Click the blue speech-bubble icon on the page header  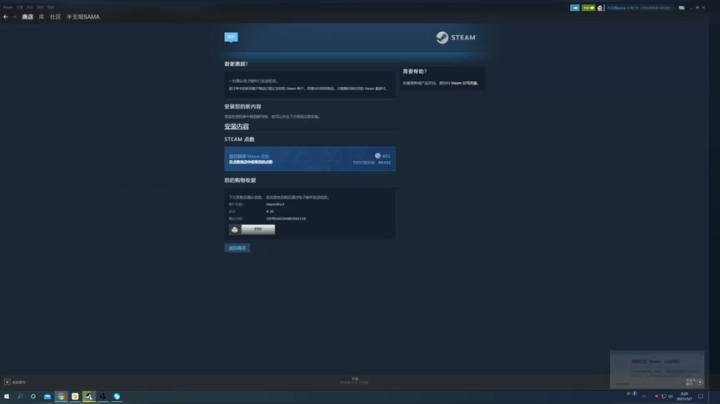[231, 37]
